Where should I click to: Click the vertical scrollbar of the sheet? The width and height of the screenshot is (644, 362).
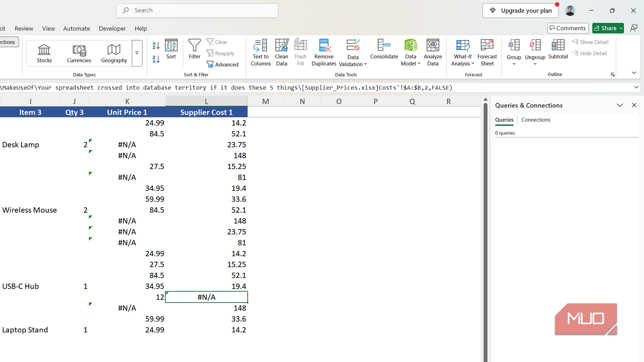click(x=486, y=232)
